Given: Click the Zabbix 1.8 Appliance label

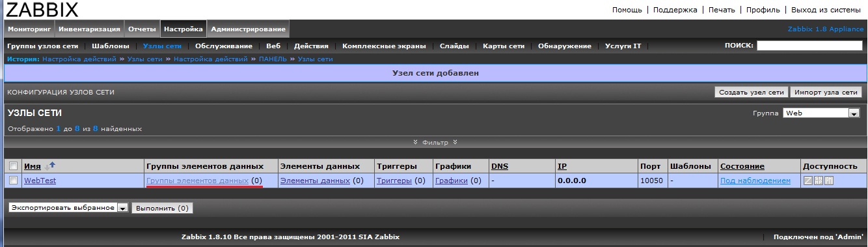Looking at the screenshot, I should pos(825,29).
